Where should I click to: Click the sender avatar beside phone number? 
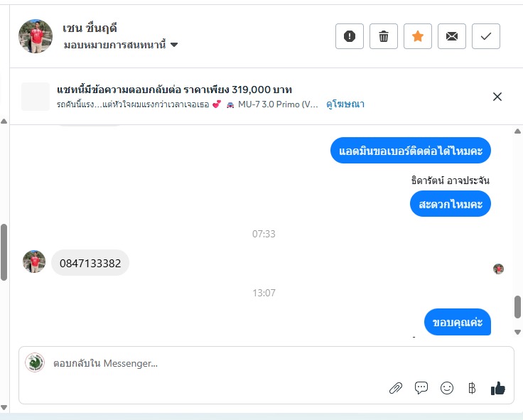tap(34, 262)
